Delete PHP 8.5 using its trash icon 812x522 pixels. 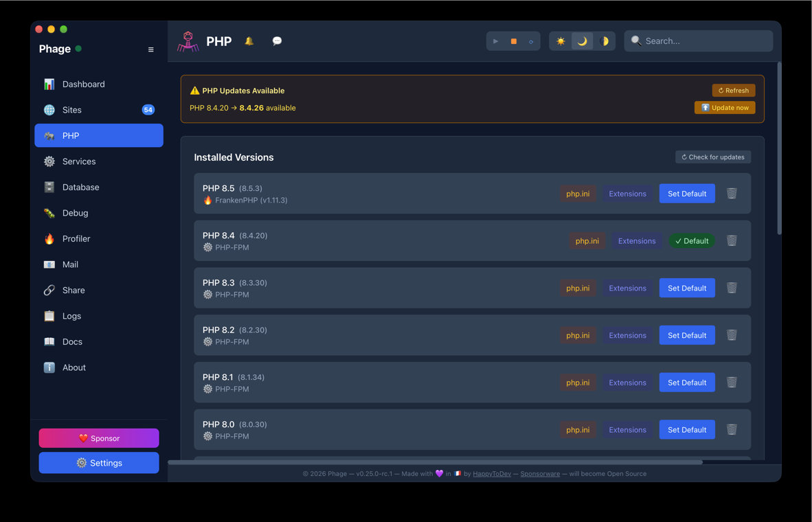(731, 193)
